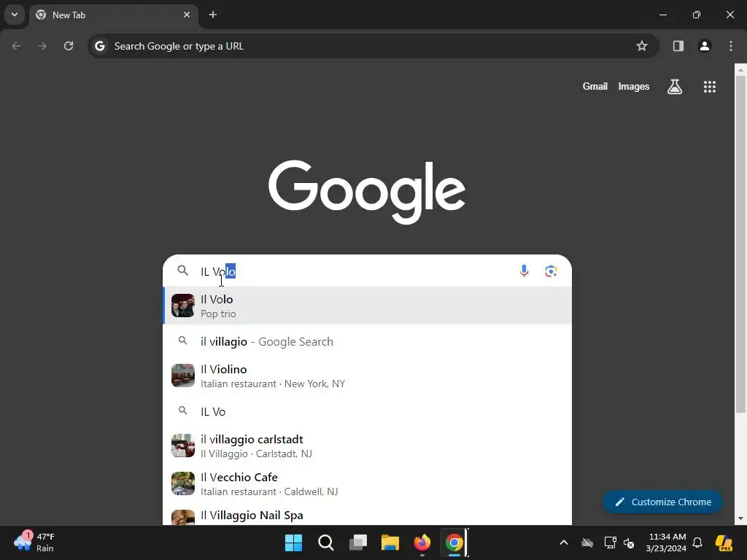
Task: Click the Chrome taskbar icon
Action: (x=454, y=542)
